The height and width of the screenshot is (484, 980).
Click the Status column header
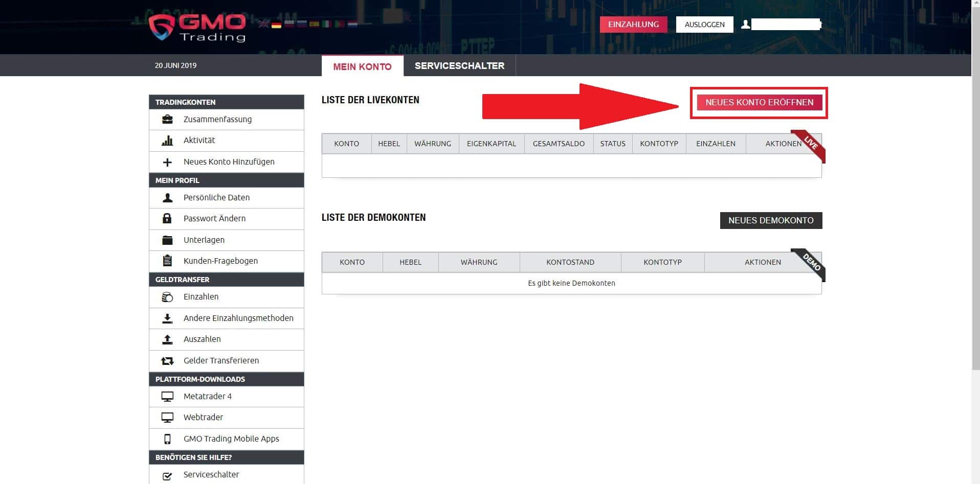pyautogui.click(x=613, y=144)
